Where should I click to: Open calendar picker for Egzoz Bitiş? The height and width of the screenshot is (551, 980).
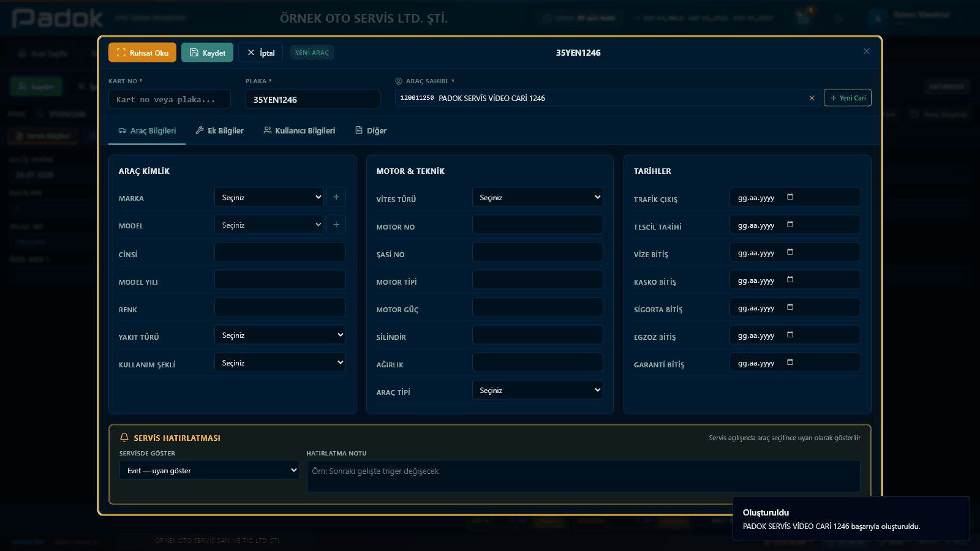pyautogui.click(x=790, y=335)
